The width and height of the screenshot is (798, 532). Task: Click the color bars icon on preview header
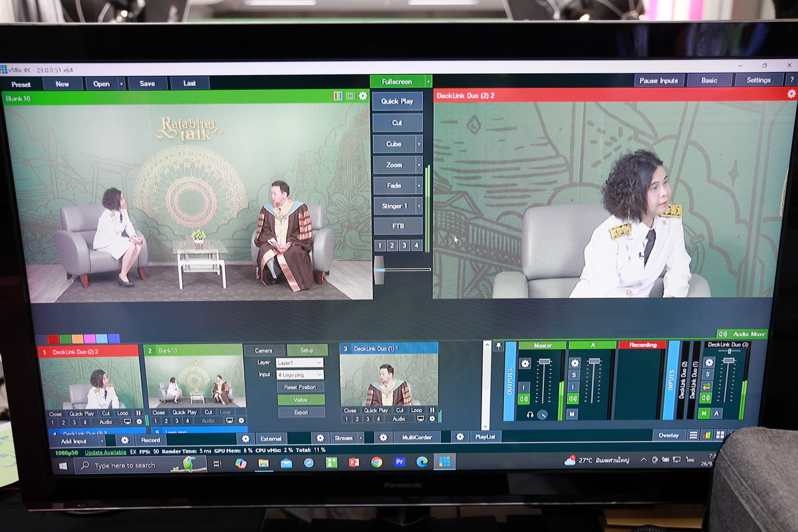[x=338, y=96]
